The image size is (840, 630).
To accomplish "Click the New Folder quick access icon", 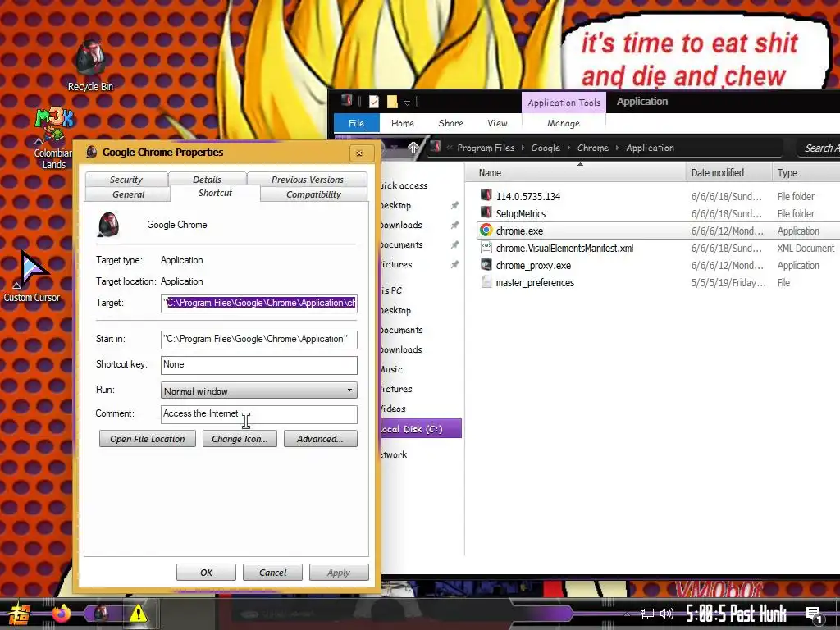I will [x=392, y=101].
